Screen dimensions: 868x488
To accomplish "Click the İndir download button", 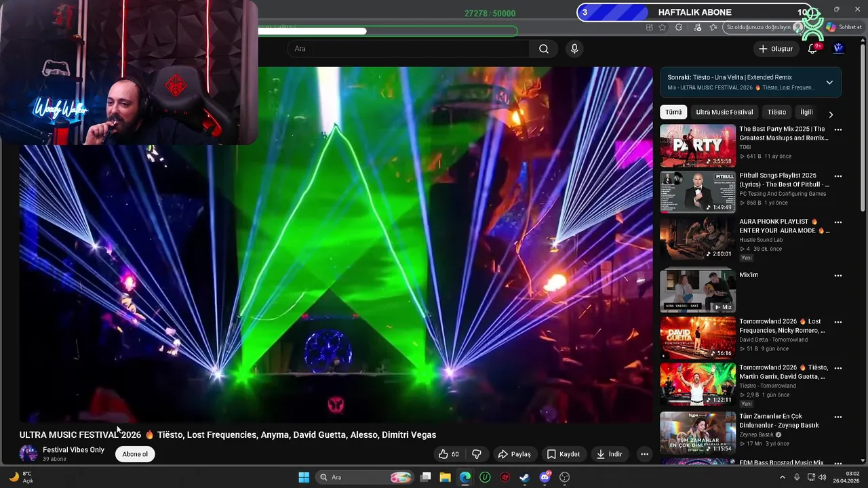I will click(x=609, y=454).
